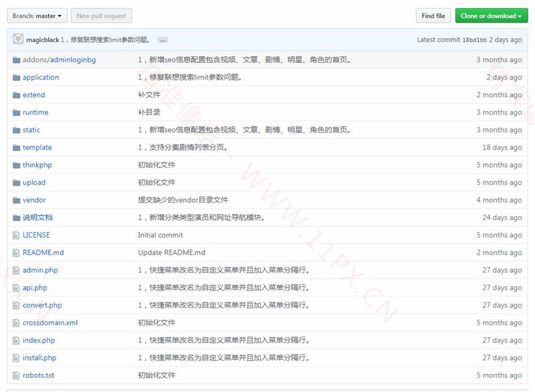Click the folder icon beside vendor
The image size is (535, 392).
point(16,200)
